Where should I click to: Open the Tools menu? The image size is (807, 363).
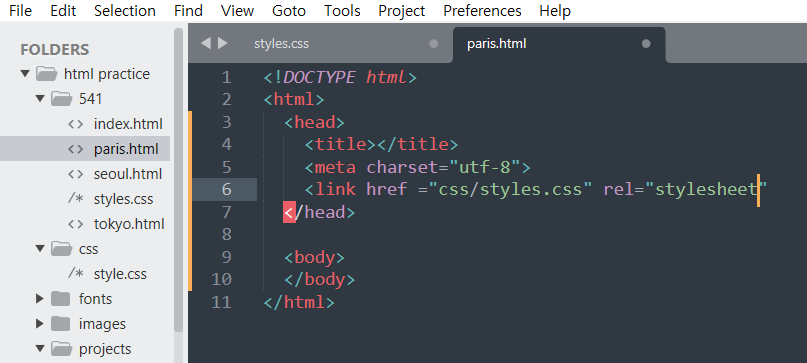(x=342, y=11)
